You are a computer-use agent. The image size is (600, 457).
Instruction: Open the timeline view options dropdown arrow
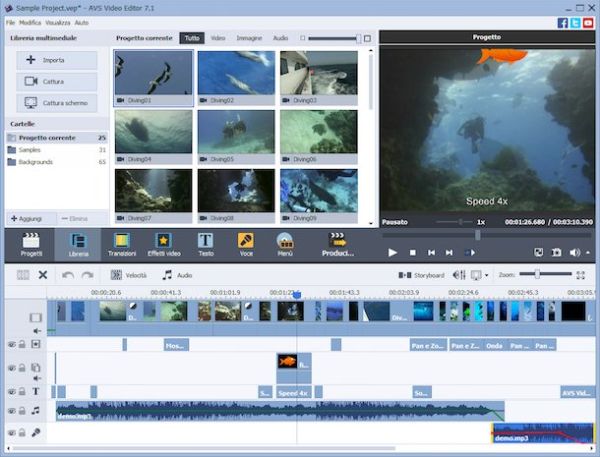pyautogui.click(x=486, y=275)
